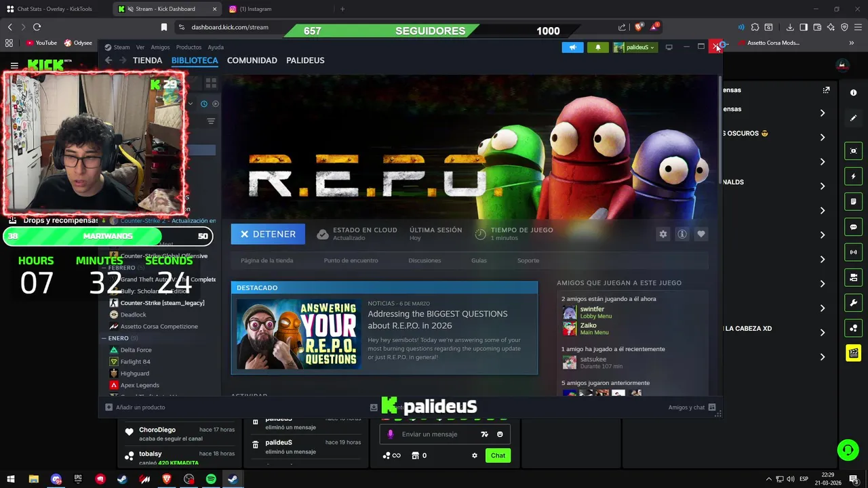
Task: Switch Steam to Big Picture monitor icon
Action: point(669,47)
